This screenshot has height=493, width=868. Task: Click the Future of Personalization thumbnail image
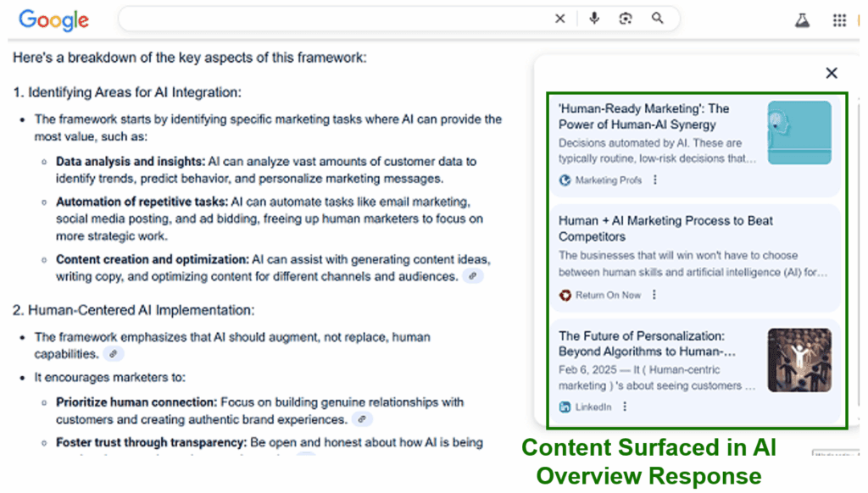pyautogui.click(x=799, y=360)
